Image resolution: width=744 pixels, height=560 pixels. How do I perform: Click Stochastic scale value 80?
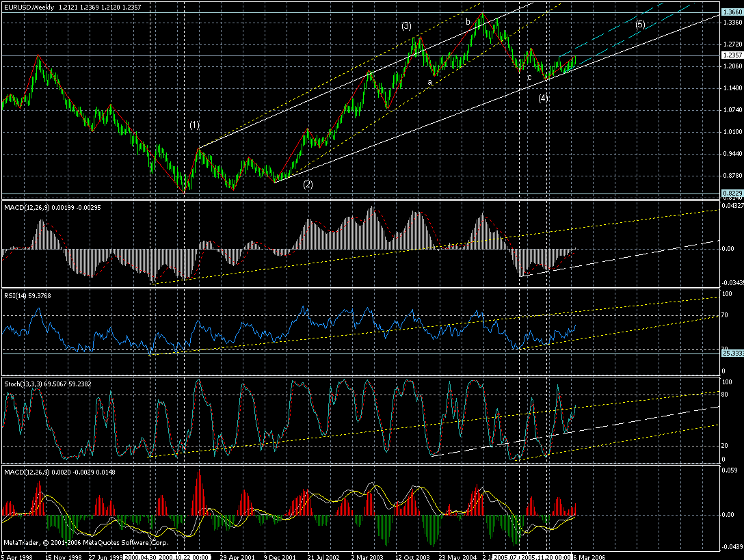[725, 395]
